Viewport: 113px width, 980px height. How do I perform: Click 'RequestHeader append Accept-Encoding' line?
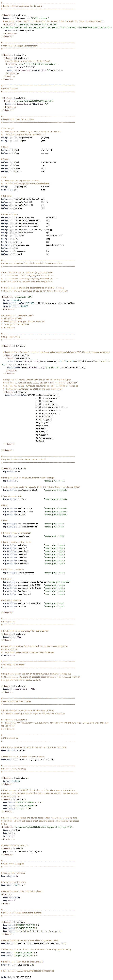[x=46, y=367]
